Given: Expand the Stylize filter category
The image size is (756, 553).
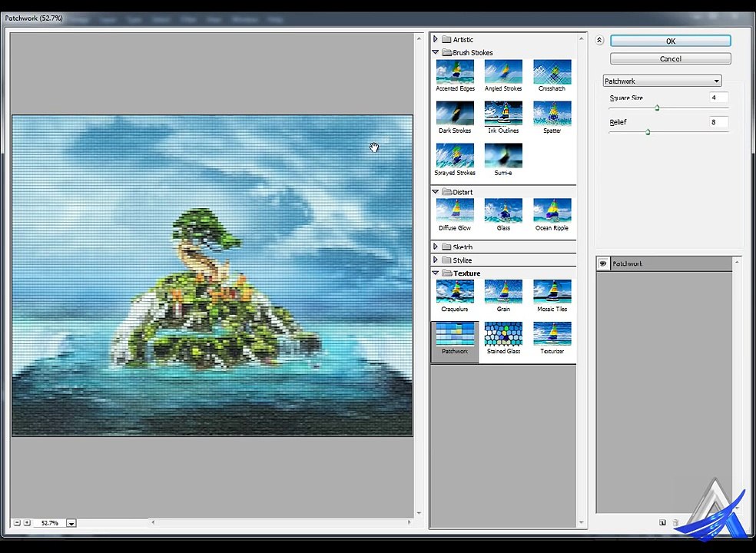Looking at the screenshot, I should tap(436, 260).
